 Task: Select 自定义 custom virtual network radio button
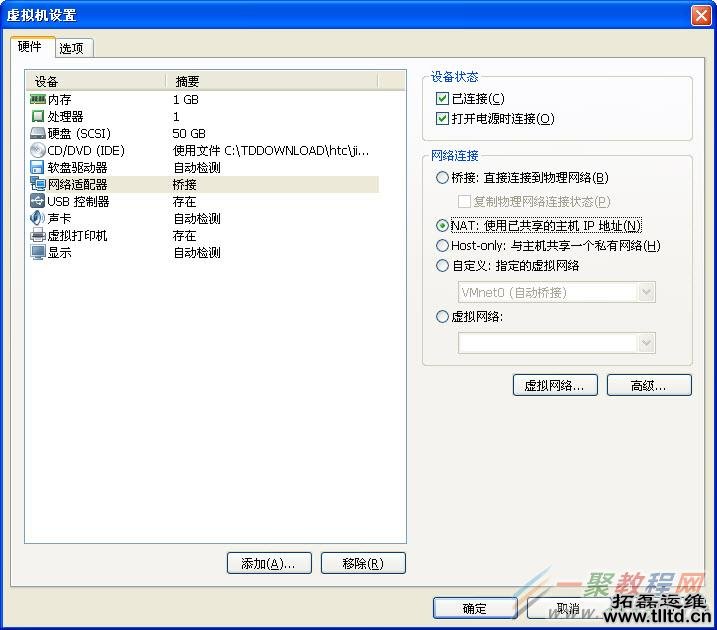(442, 266)
